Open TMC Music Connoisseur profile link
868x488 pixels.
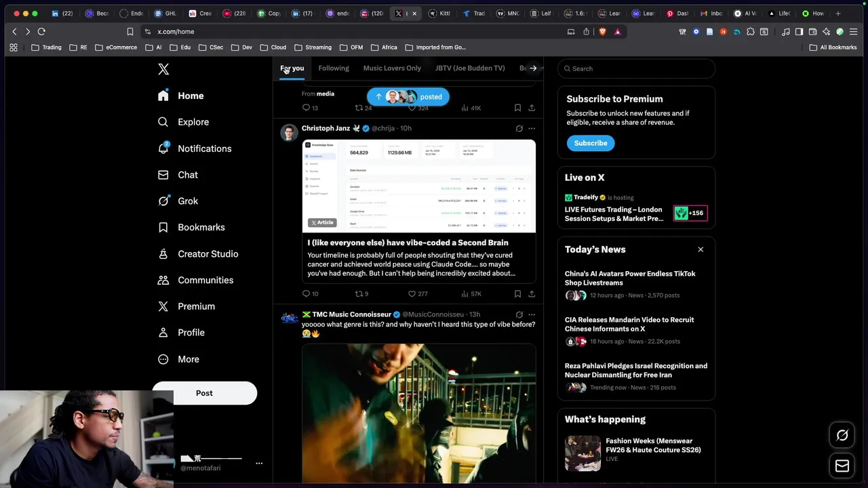click(x=351, y=314)
